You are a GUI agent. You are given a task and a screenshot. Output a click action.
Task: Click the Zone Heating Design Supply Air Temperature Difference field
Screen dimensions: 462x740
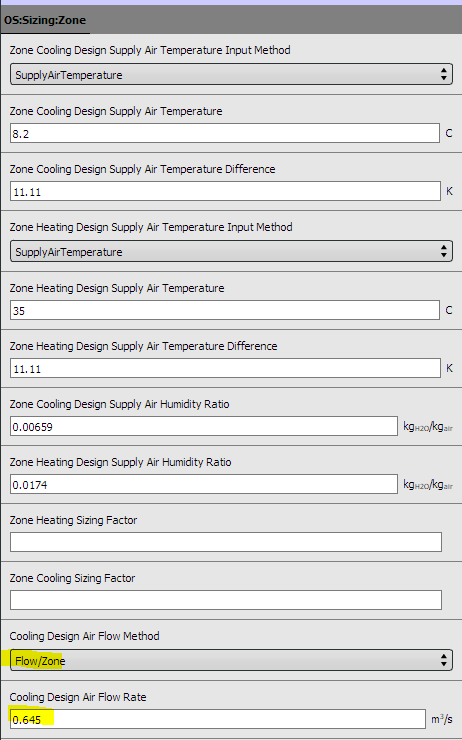tap(225, 369)
